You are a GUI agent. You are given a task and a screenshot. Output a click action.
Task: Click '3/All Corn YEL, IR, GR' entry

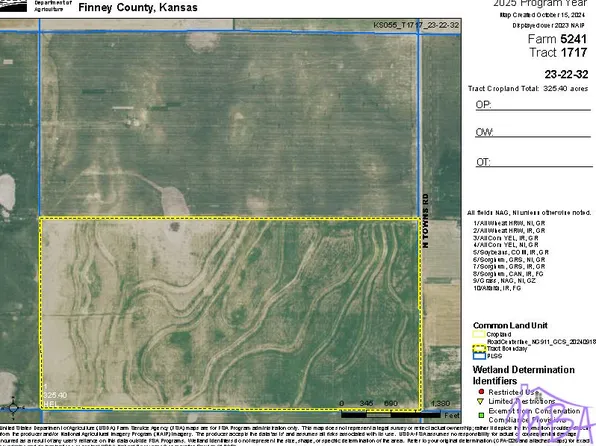(x=506, y=238)
